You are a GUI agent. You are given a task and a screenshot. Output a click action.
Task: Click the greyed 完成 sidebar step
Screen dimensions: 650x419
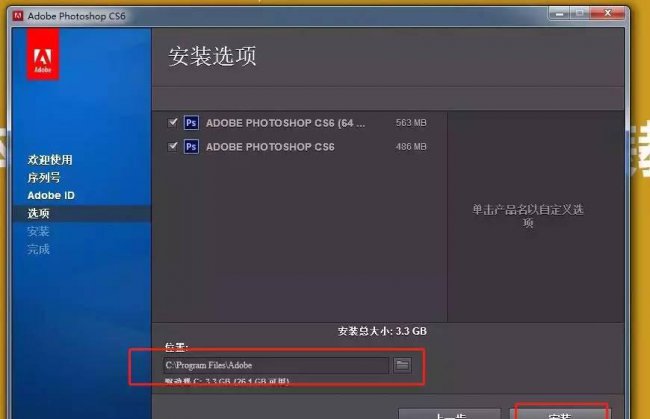pyautogui.click(x=39, y=249)
